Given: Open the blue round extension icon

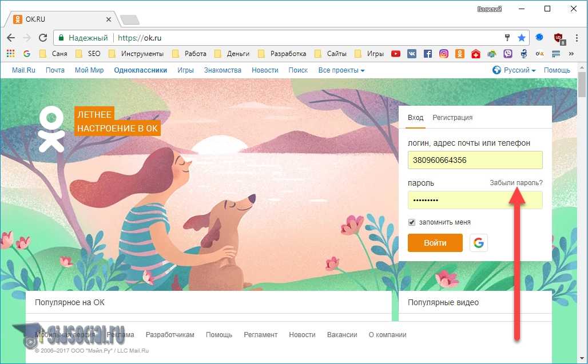Looking at the screenshot, I should (x=539, y=38).
